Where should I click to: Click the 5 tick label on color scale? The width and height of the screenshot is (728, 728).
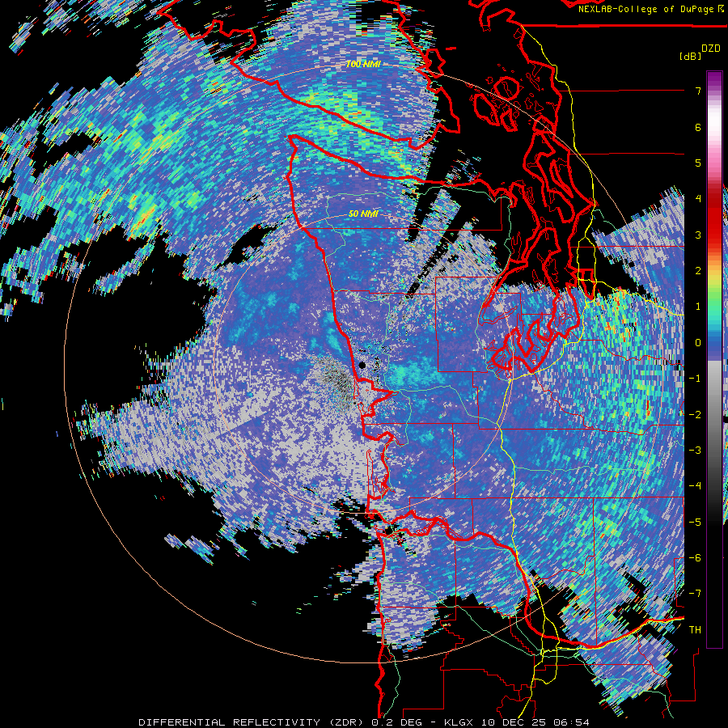pyautogui.click(x=698, y=163)
